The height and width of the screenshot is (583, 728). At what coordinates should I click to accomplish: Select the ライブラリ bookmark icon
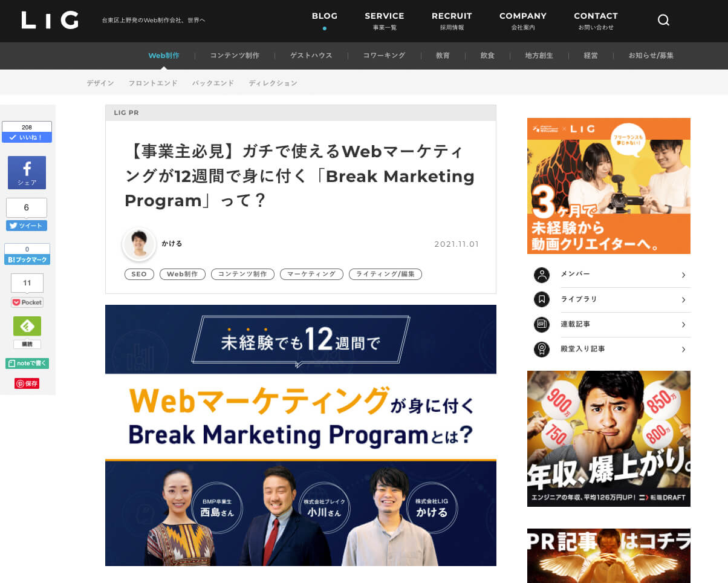coord(542,299)
